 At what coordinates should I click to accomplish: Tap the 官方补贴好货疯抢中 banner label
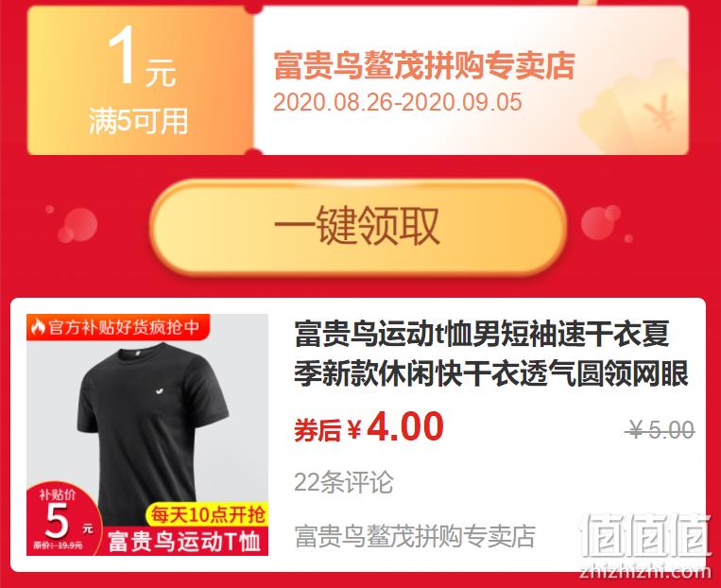[x=118, y=327]
